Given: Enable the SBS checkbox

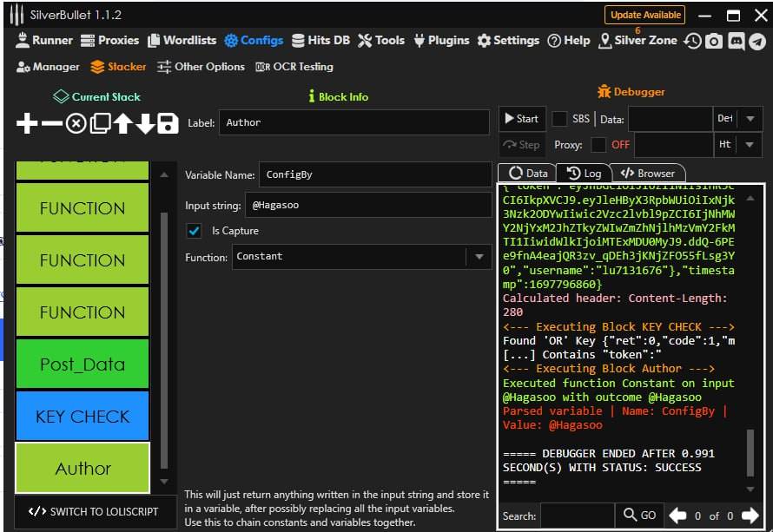Looking at the screenshot, I should point(560,119).
